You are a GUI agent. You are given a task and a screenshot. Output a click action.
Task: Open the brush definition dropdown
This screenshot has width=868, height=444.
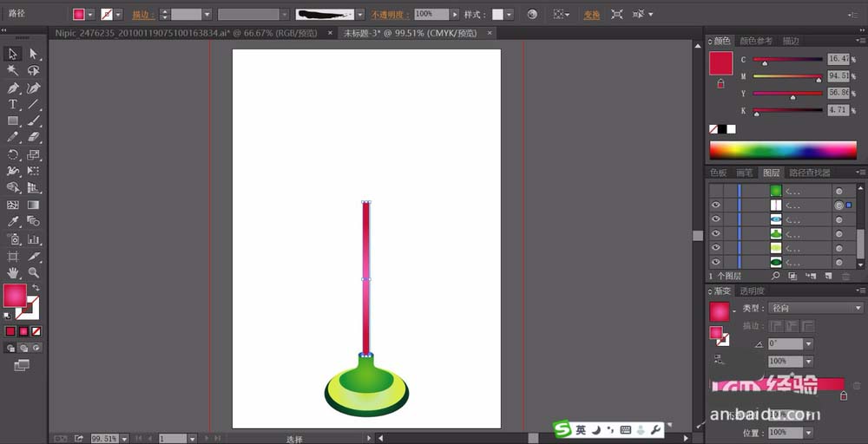[x=360, y=15]
